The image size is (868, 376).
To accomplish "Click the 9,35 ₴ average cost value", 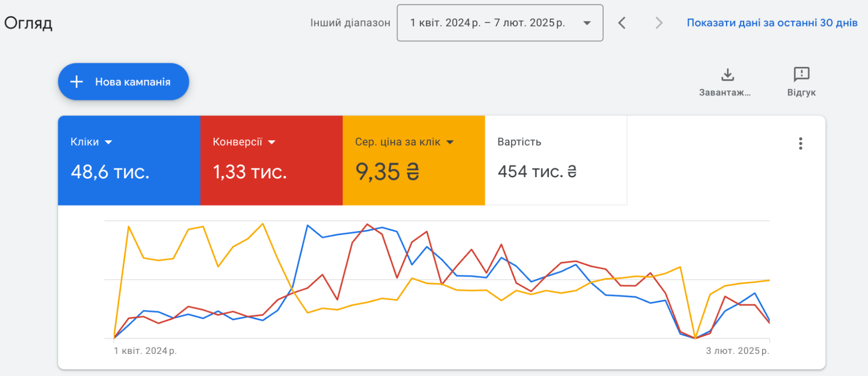I will click(387, 172).
